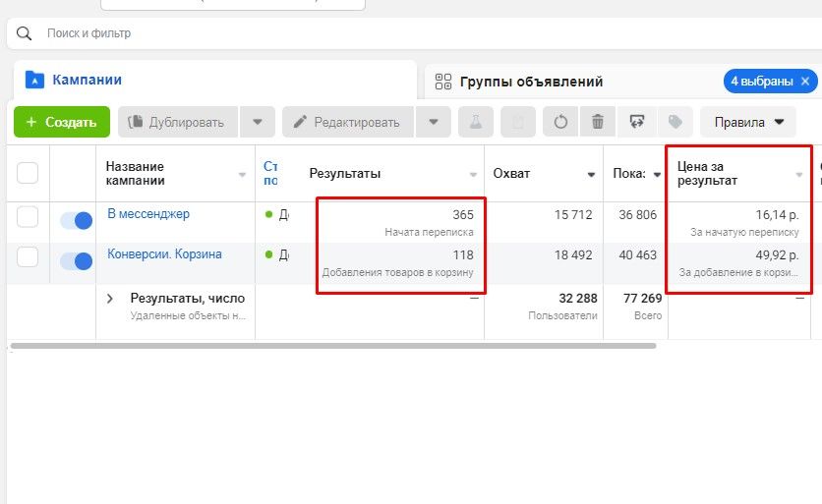Open the Правила dropdown

pyautogui.click(x=748, y=122)
